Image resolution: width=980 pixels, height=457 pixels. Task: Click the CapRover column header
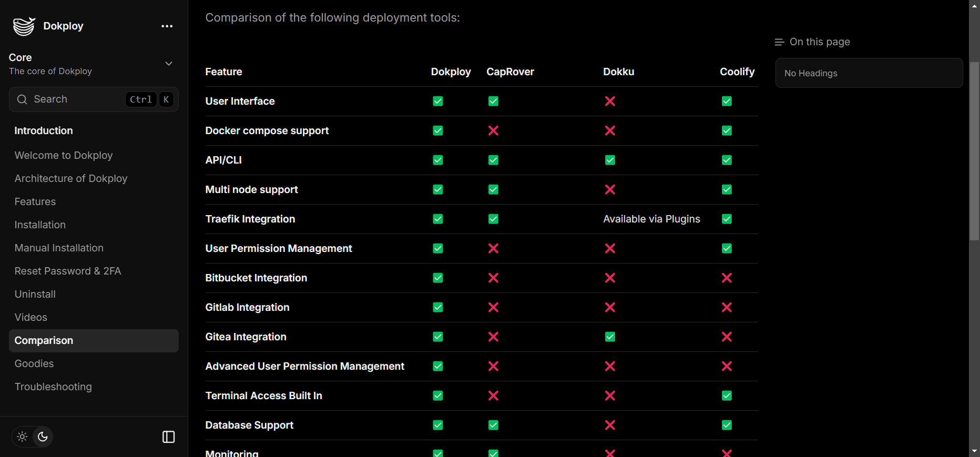coord(510,72)
